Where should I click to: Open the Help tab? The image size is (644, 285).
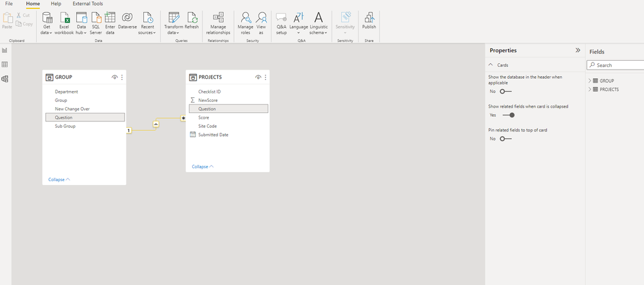click(x=56, y=4)
